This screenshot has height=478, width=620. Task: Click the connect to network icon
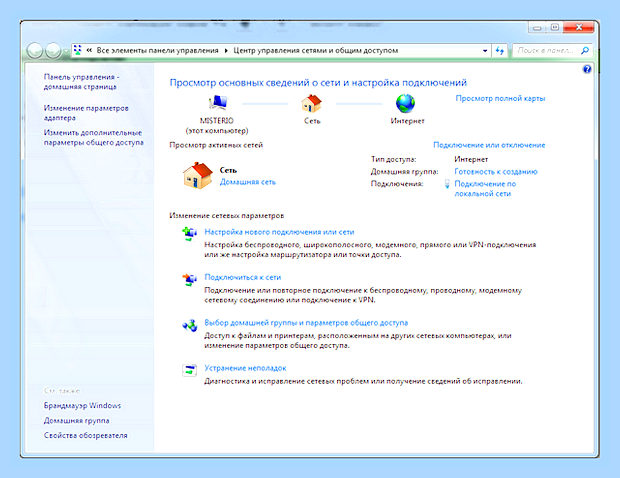tap(189, 280)
